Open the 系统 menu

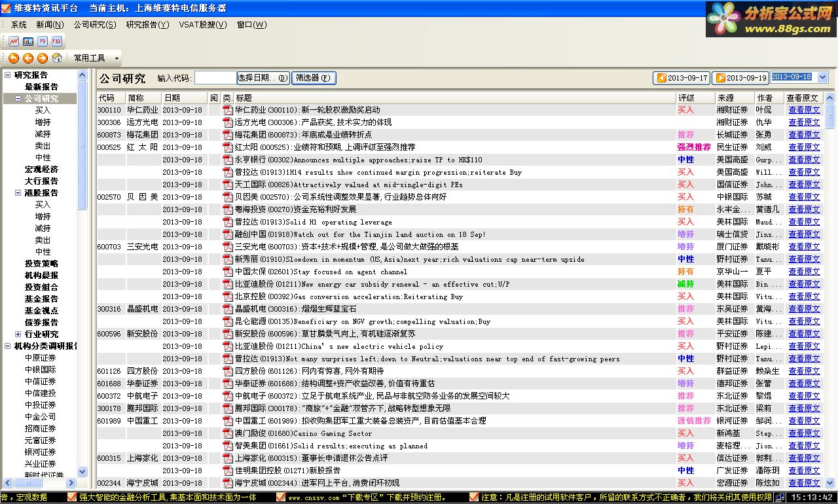(19, 25)
